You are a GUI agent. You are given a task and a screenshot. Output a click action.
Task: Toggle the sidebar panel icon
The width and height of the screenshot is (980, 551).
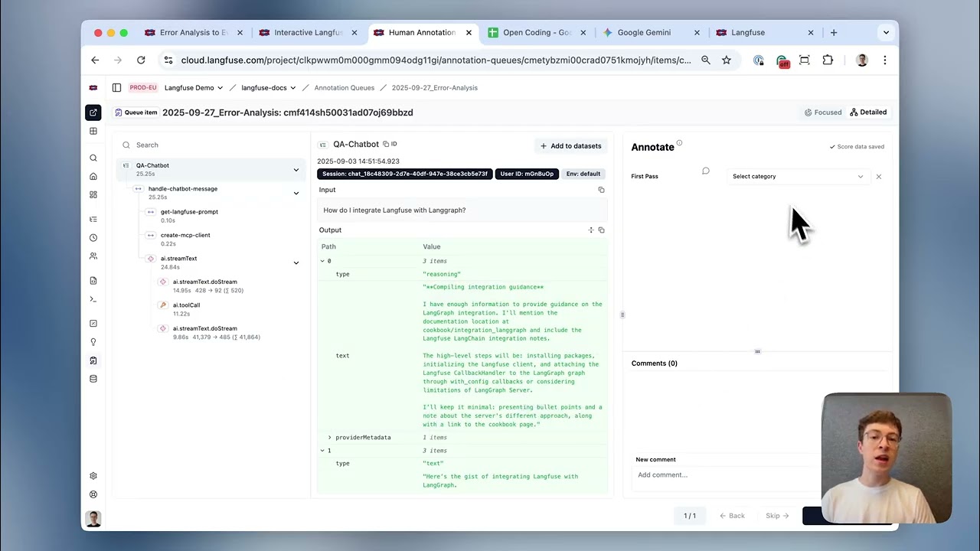[x=116, y=87]
